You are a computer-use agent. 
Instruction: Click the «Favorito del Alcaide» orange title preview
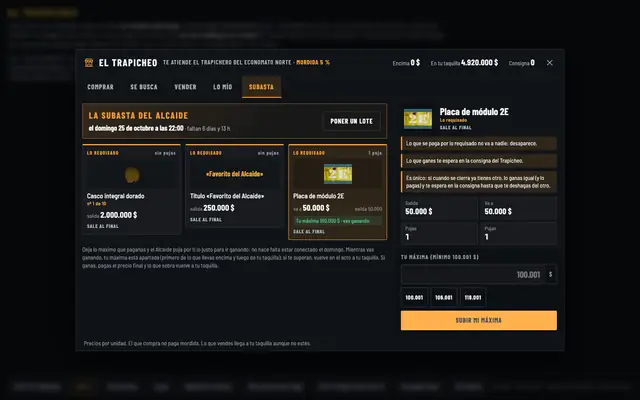coord(235,174)
